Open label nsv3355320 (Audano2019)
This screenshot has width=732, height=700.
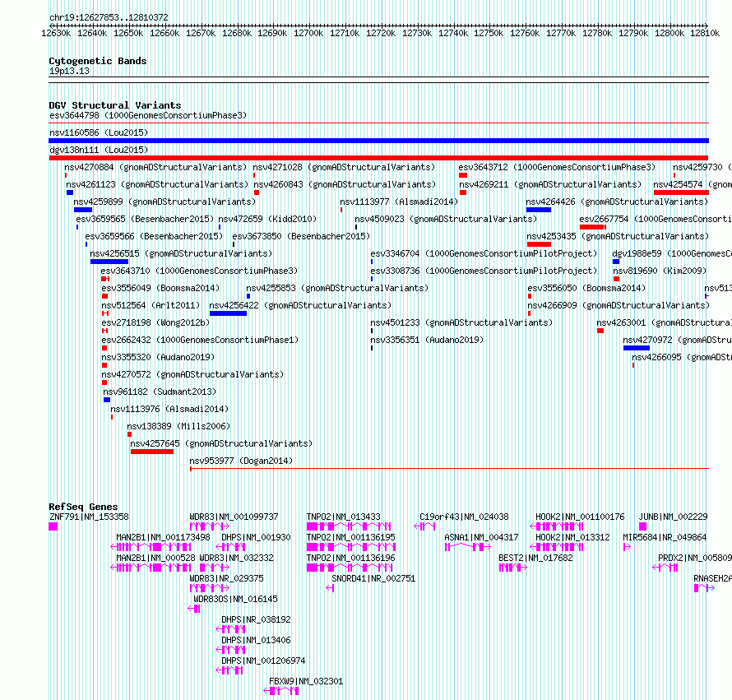158,357
